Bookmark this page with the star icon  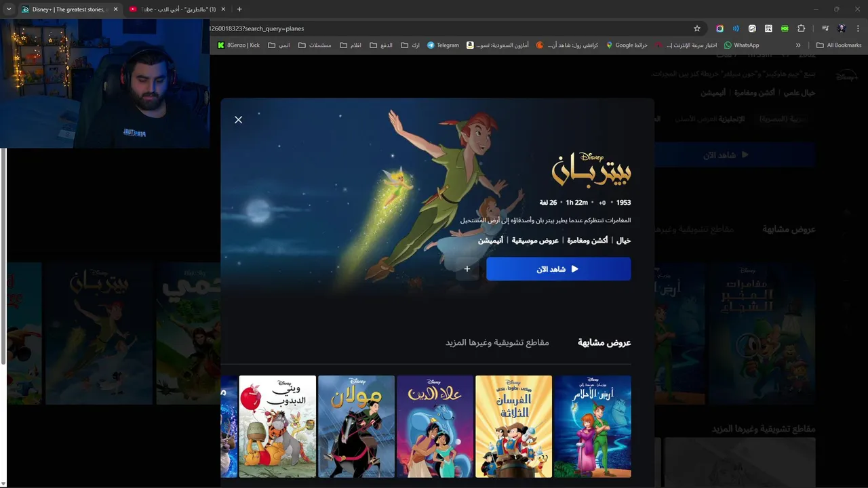(697, 28)
